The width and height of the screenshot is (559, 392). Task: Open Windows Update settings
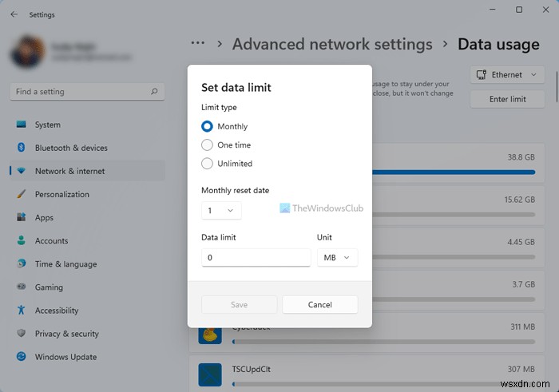(87, 356)
